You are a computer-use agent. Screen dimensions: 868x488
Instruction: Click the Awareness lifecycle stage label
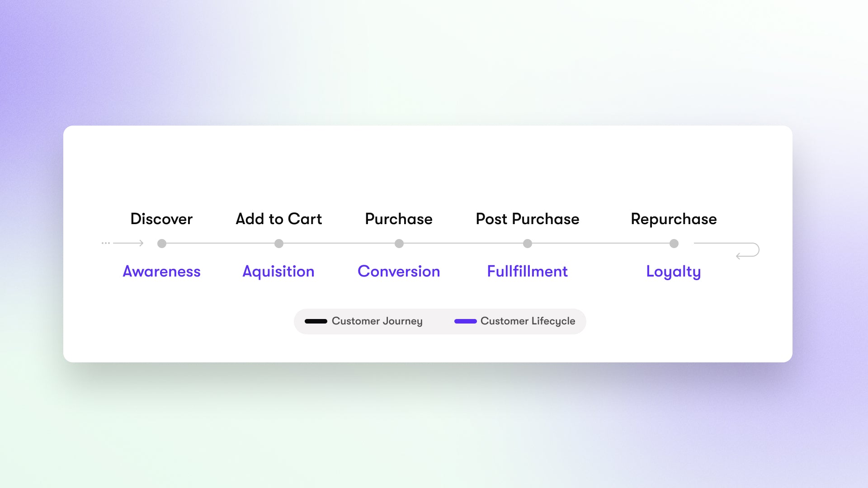[161, 271]
